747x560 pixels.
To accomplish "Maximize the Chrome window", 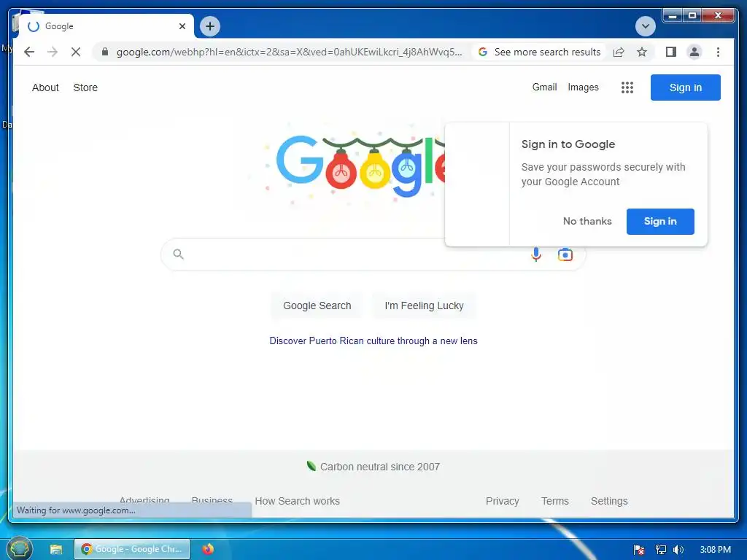I will (x=692, y=16).
